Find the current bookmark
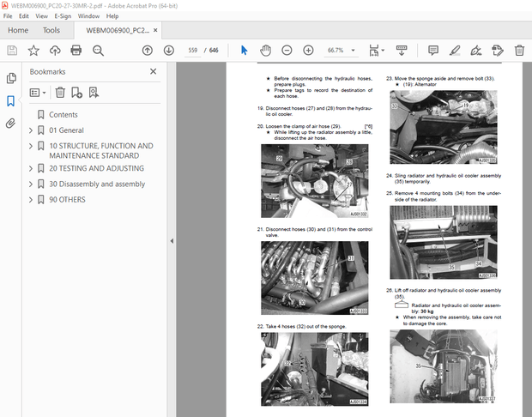This screenshot has height=417, width=532. click(94, 93)
